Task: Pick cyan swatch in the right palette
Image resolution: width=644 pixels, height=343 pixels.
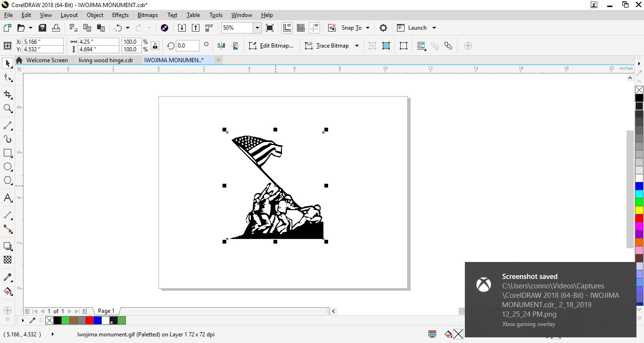Action: 639,194
